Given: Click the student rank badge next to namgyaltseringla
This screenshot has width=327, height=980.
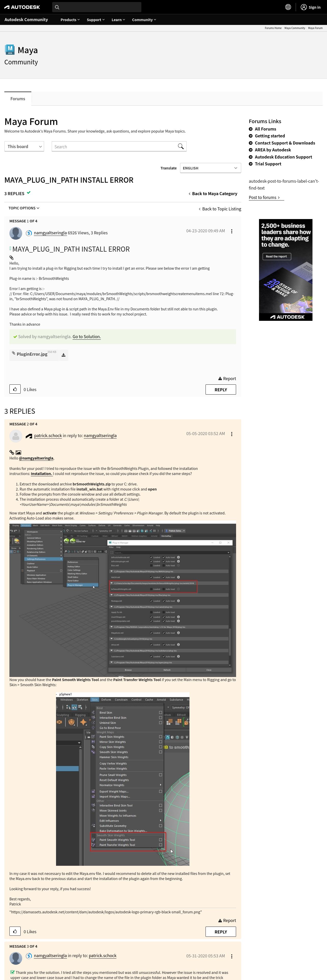Looking at the screenshot, I should pyautogui.click(x=29, y=233).
